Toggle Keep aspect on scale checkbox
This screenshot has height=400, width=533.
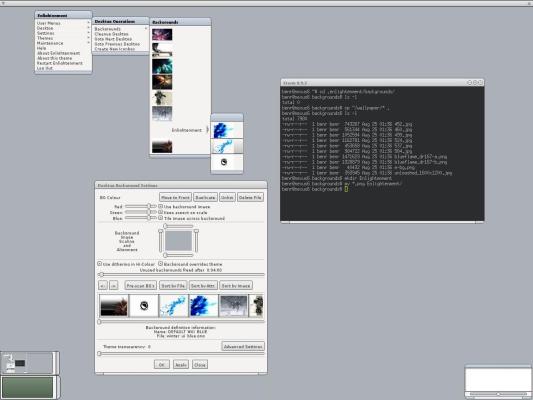point(160,212)
